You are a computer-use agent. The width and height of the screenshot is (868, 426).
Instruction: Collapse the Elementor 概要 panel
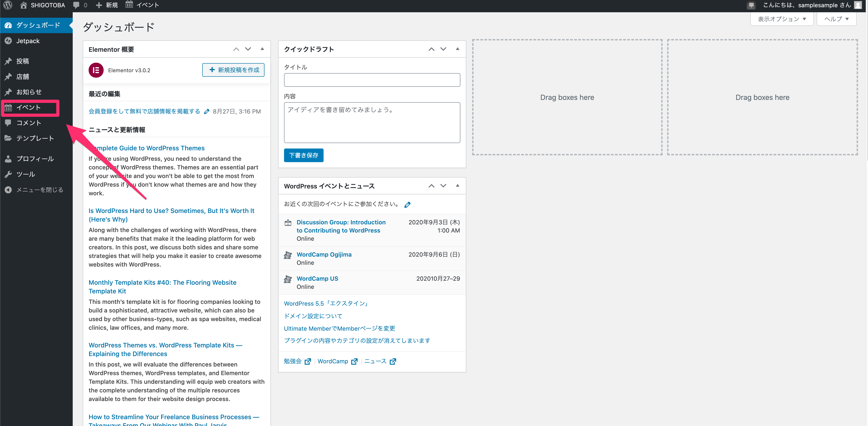click(x=262, y=49)
